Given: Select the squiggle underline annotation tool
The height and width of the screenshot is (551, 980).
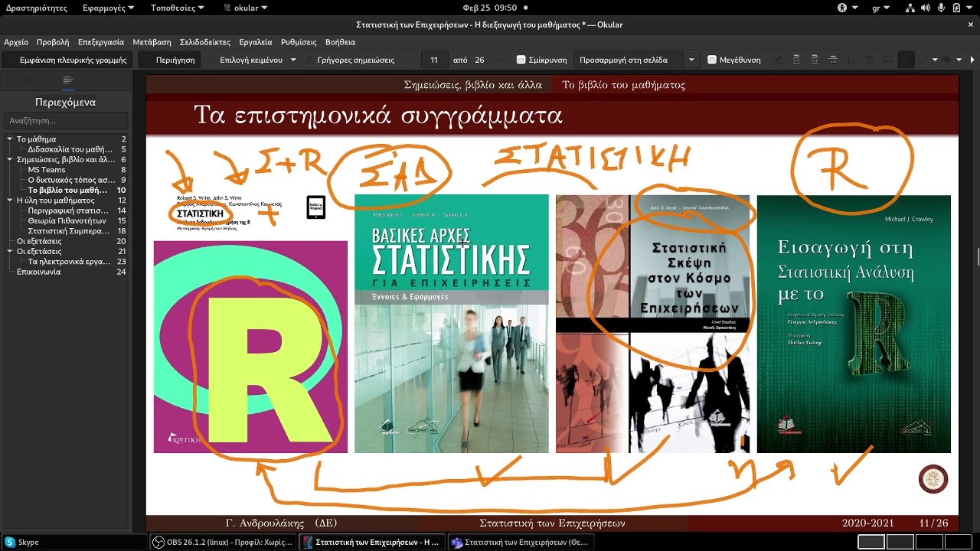Looking at the screenshot, I should click(x=815, y=60).
